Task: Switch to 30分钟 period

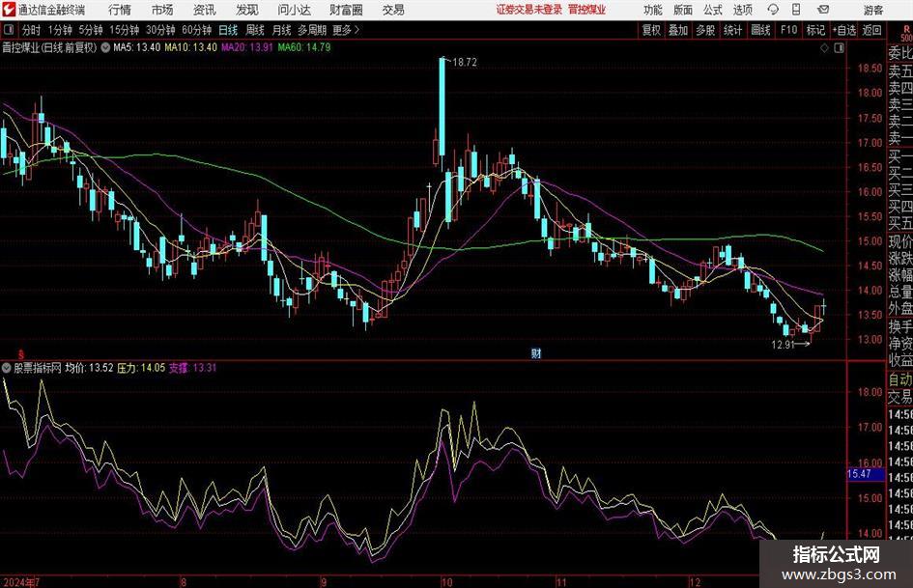Action: click(160, 30)
